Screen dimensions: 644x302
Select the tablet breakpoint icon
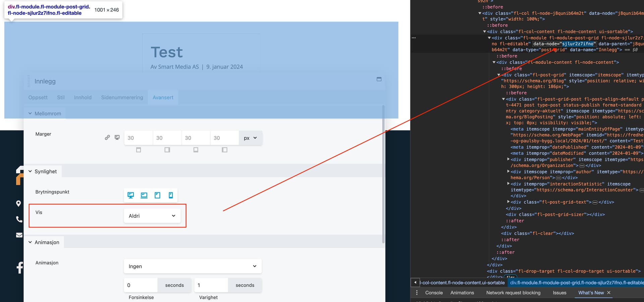pyautogui.click(x=157, y=195)
